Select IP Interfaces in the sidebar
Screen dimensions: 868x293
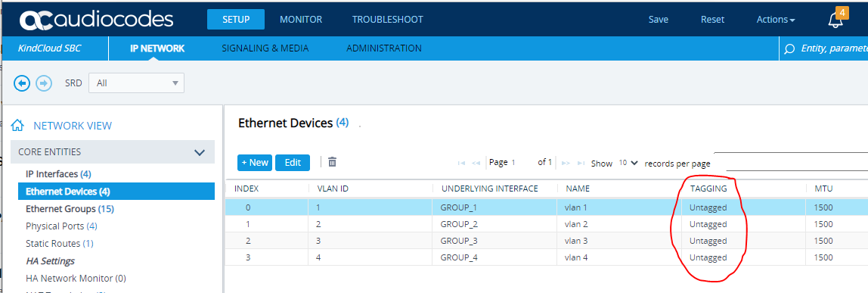[58, 174]
